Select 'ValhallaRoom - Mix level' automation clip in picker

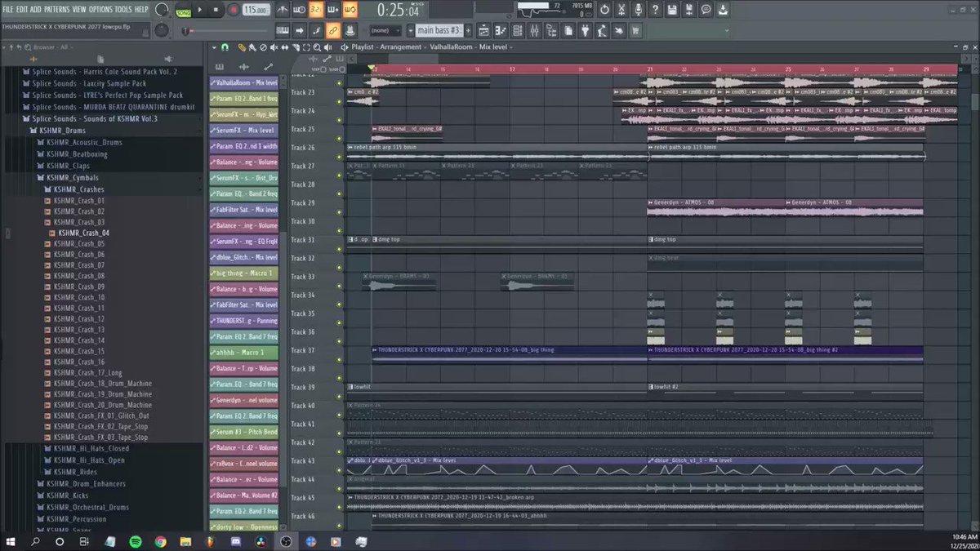pyautogui.click(x=243, y=82)
